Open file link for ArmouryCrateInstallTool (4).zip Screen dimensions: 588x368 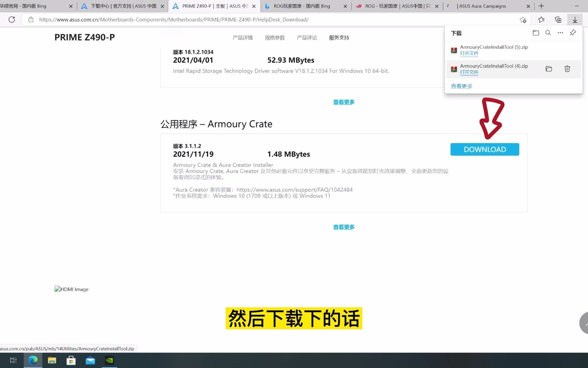point(469,72)
